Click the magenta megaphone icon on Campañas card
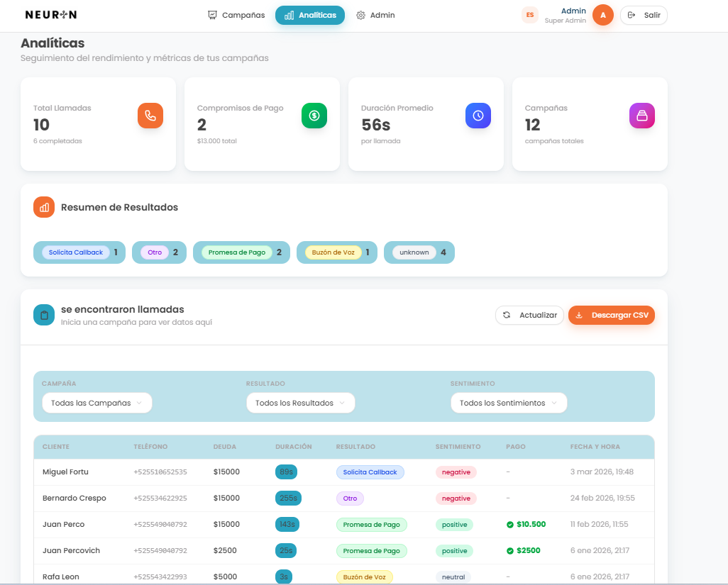728x585 pixels. [641, 116]
